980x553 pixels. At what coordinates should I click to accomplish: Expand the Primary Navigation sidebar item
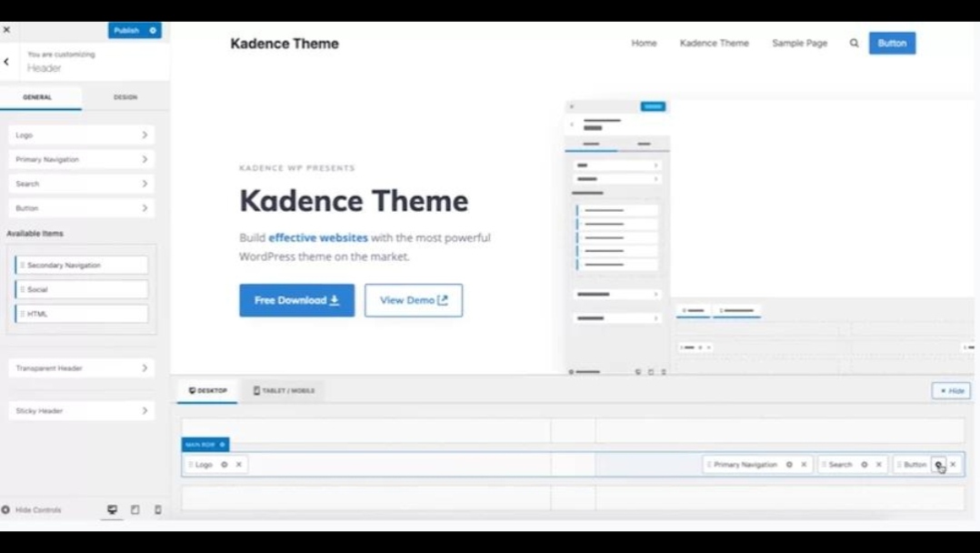(82, 159)
